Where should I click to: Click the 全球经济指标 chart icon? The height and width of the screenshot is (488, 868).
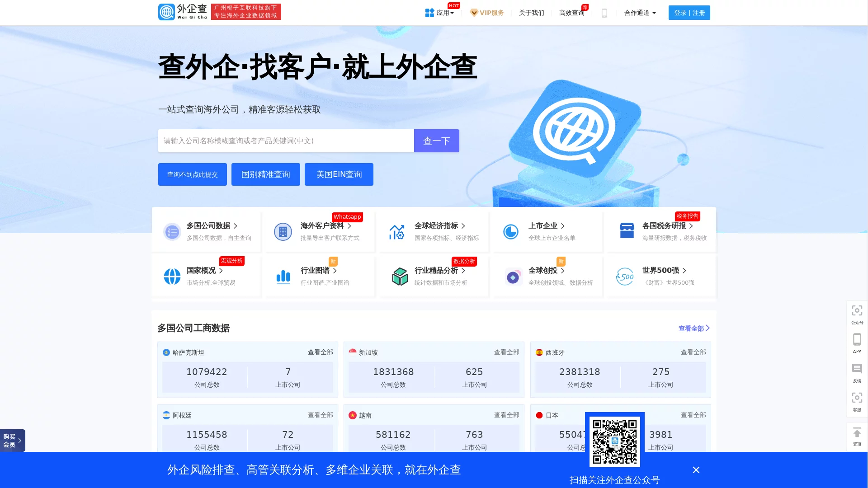pyautogui.click(x=397, y=231)
